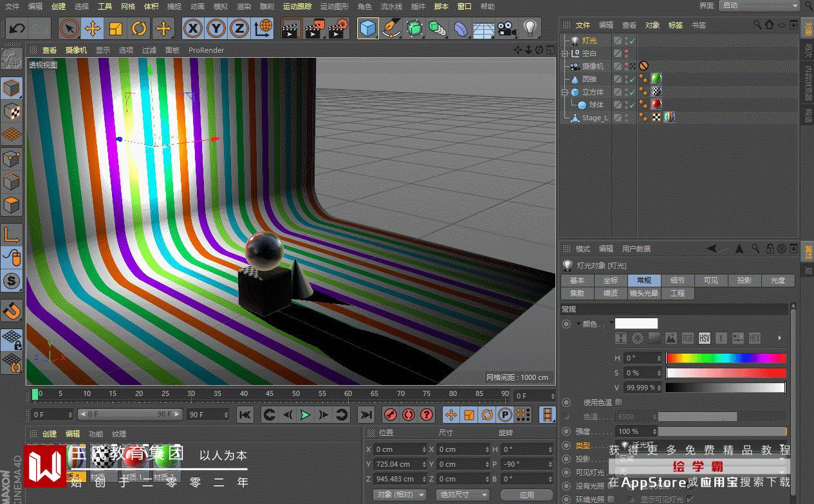Screen dimensions: 814x504
Task: Toggle the X axis lock
Action: 193,28
